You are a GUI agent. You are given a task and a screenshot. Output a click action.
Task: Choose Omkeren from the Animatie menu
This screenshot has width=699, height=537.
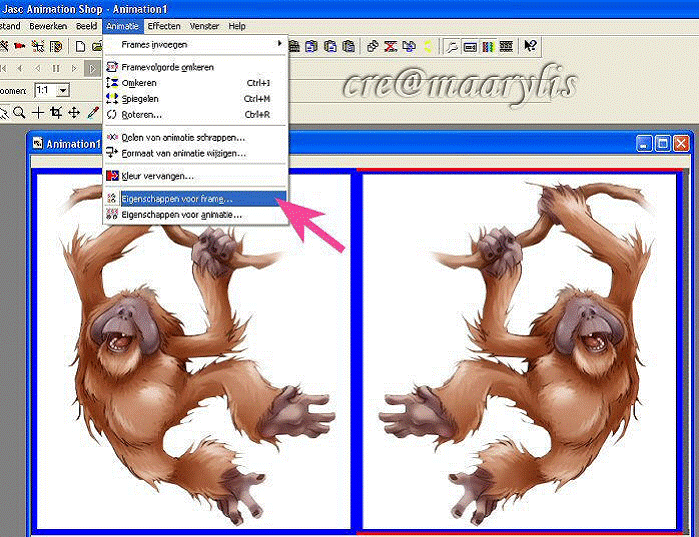click(196, 83)
